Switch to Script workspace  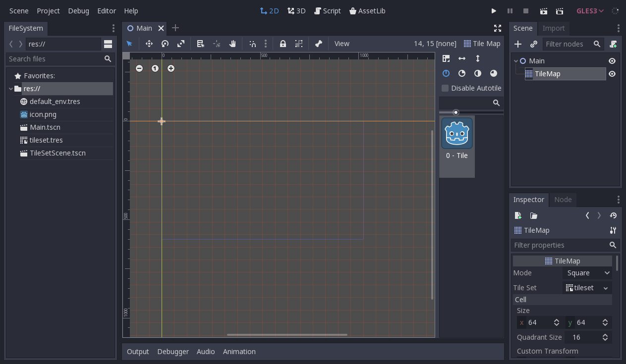coord(328,11)
